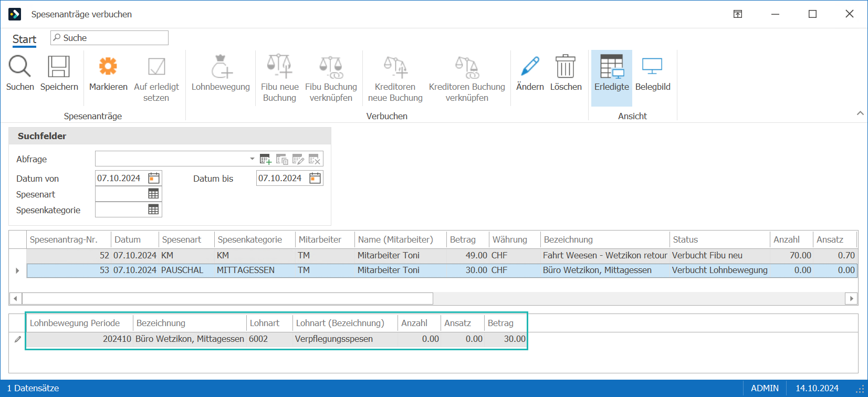The image size is (868, 397).
Task: Click the Ändern pencil icon
Action: coord(530,66)
